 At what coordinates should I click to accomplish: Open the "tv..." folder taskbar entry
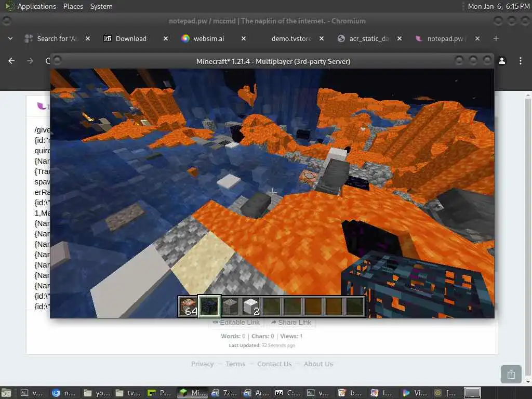point(128,393)
